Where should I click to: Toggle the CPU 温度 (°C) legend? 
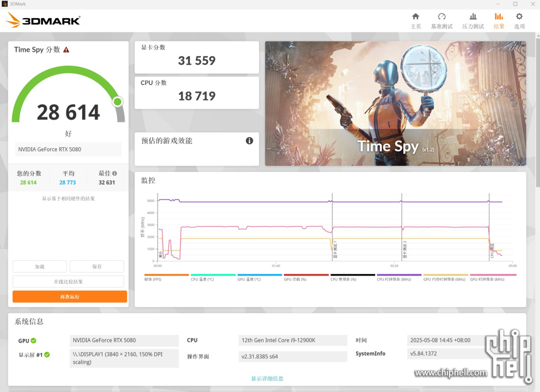point(213,277)
